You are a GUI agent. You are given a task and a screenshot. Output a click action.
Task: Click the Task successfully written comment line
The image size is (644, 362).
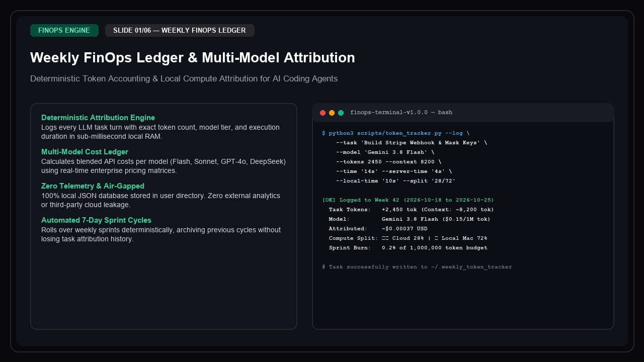(417, 267)
